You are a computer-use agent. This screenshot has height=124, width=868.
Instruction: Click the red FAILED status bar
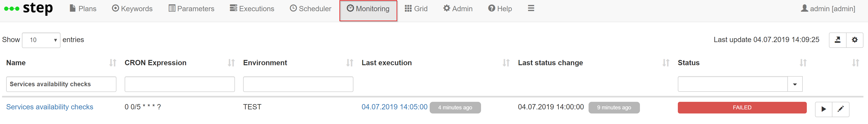click(742, 108)
